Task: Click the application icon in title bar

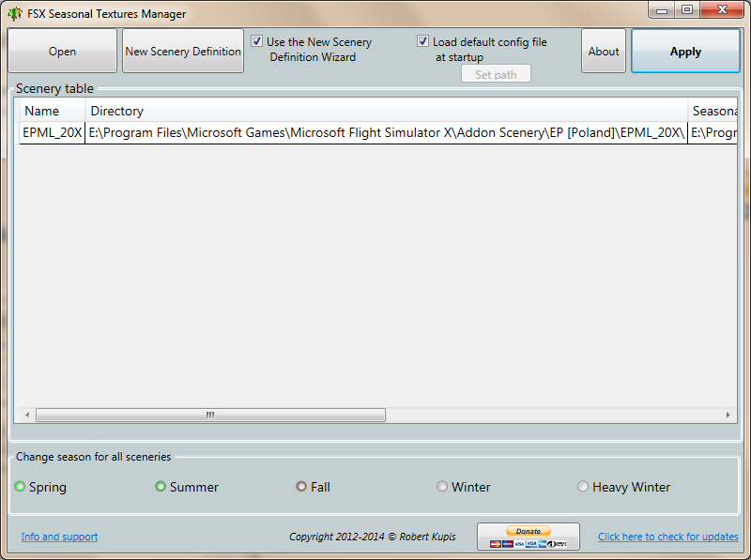Action: [x=15, y=14]
